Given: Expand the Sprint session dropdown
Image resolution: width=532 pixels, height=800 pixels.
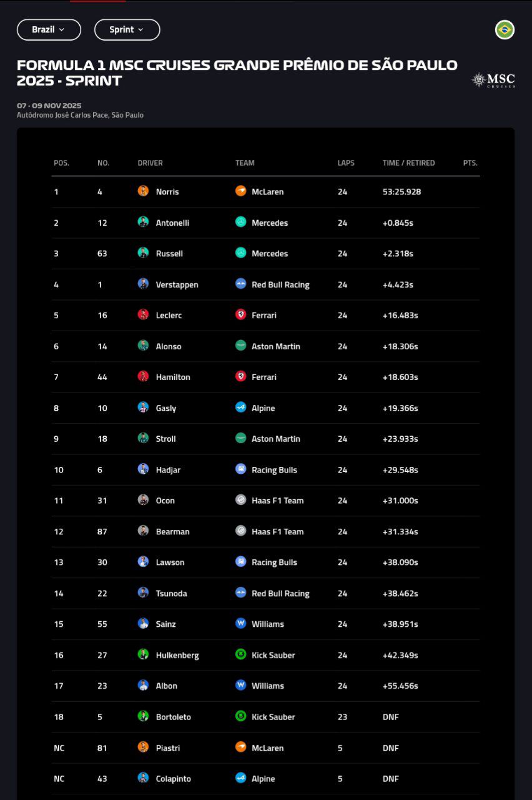Looking at the screenshot, I should (x=127, y=29).
